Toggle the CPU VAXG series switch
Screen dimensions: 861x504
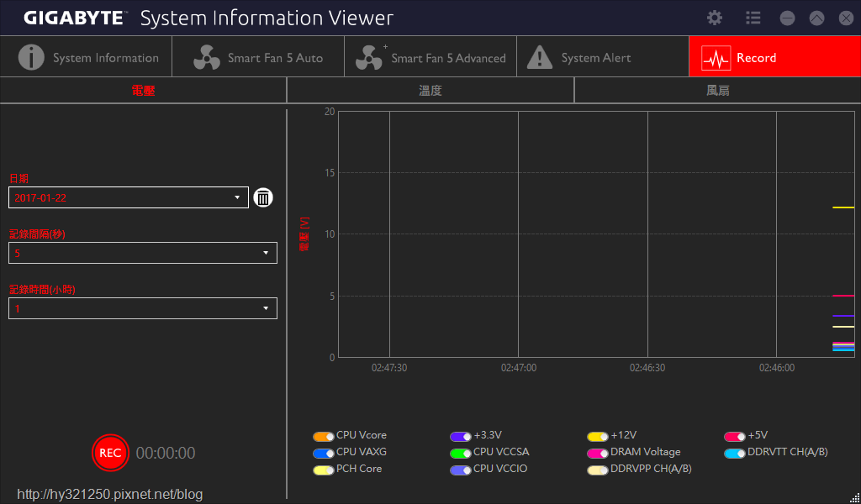pos(324,454)
